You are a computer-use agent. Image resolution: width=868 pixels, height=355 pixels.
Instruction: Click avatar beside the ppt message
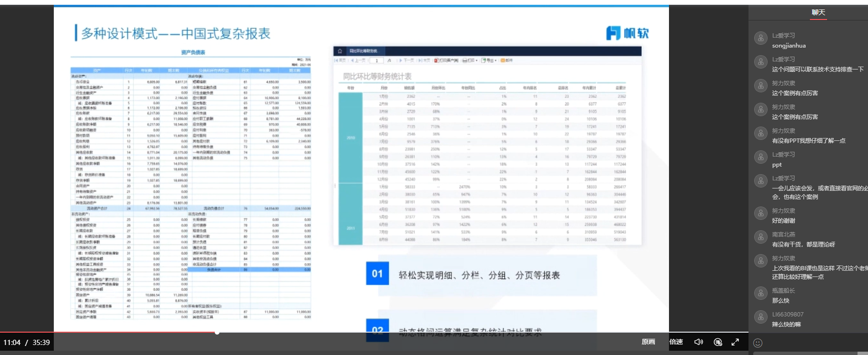(x=761, y=157)
